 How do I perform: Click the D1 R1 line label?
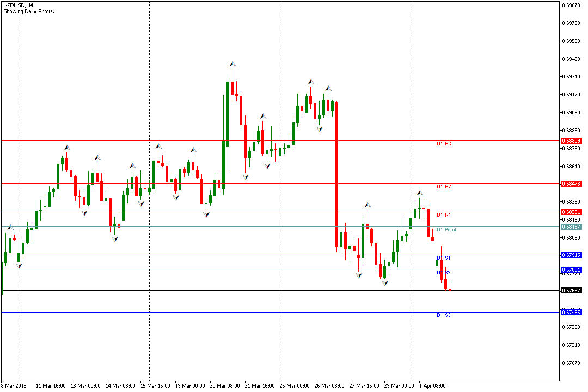(444, 215)
